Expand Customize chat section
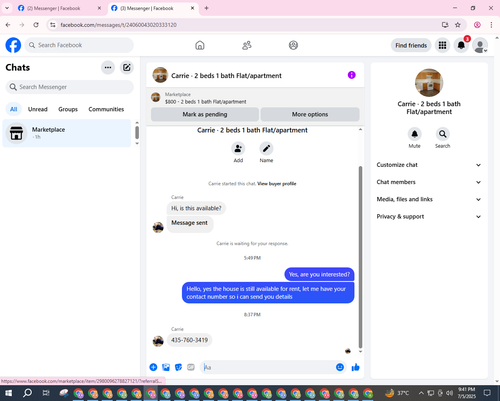This screenshot has height=401, width=500. click(x=429, y=165)
